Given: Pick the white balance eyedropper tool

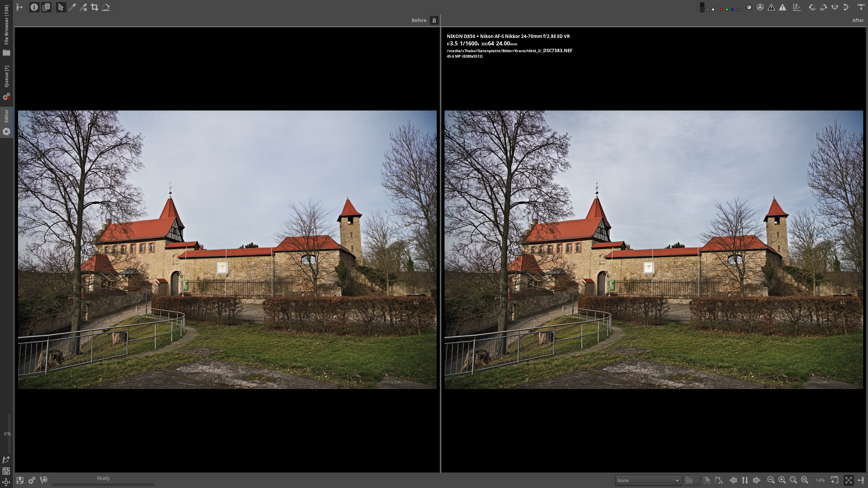Looking at the screenshot, I should (72, 7).
